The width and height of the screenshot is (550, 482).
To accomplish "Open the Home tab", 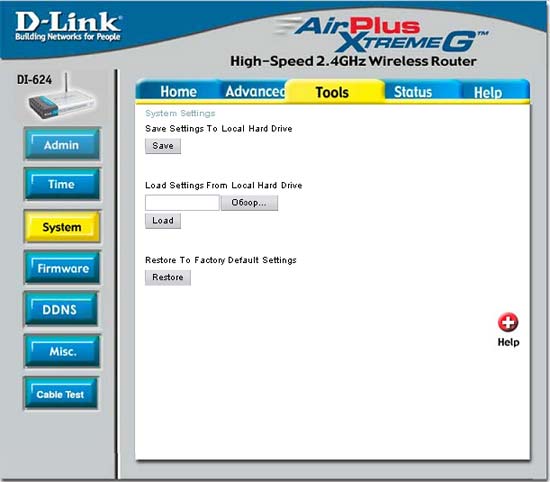I will (x=178, y=92).
